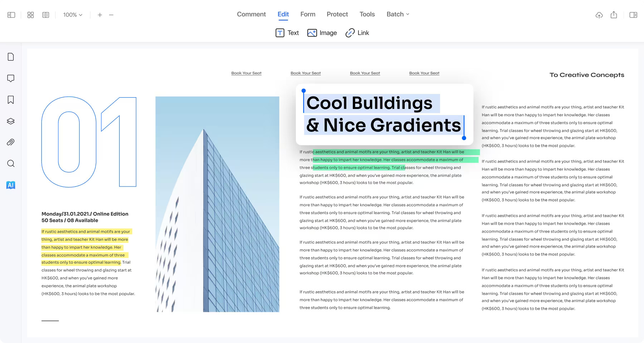This screenshot has height=343, width=644.
Task: Click the bottom selection handle of heading
Action: pyautogui.click(x=464, y=138)
